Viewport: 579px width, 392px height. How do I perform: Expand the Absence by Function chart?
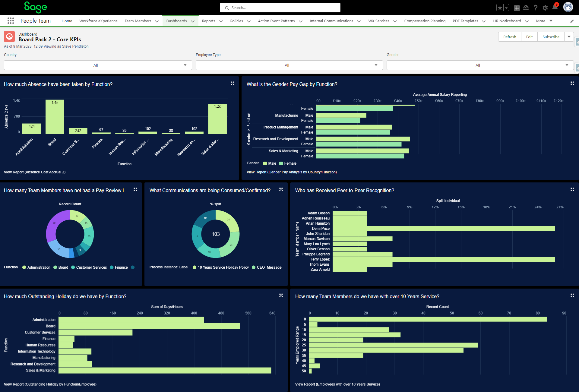233,83
